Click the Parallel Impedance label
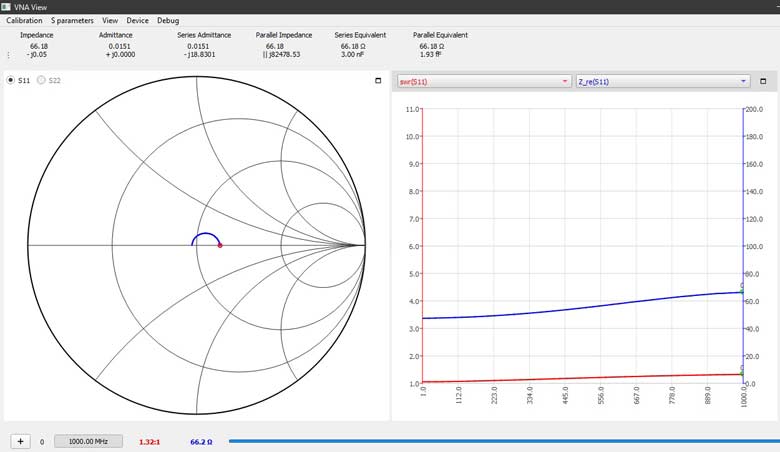The image size is (780, 452). coord(284,35)
